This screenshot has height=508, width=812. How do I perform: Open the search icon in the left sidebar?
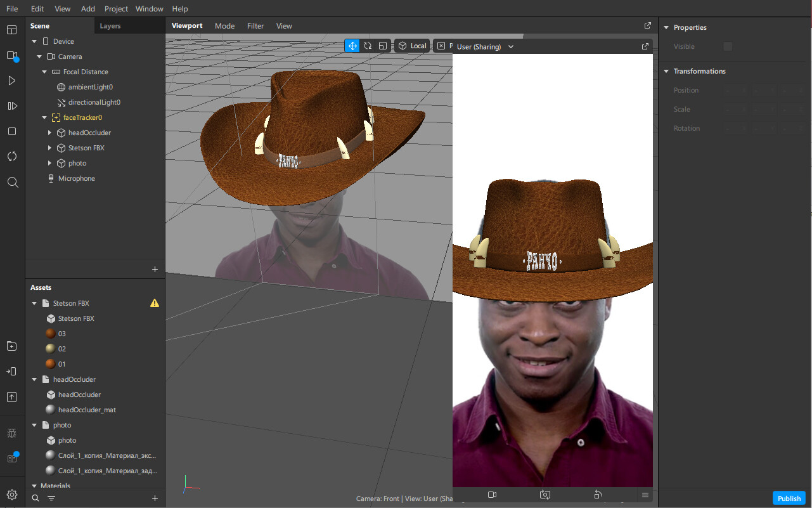coord(11,182)
